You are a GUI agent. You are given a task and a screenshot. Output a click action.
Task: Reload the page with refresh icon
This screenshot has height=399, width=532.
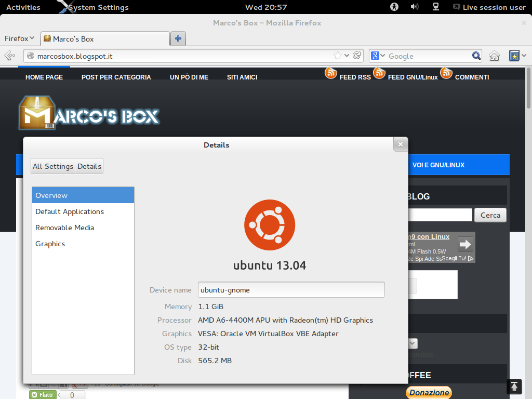pyautogui.click(x=356, y=55)
